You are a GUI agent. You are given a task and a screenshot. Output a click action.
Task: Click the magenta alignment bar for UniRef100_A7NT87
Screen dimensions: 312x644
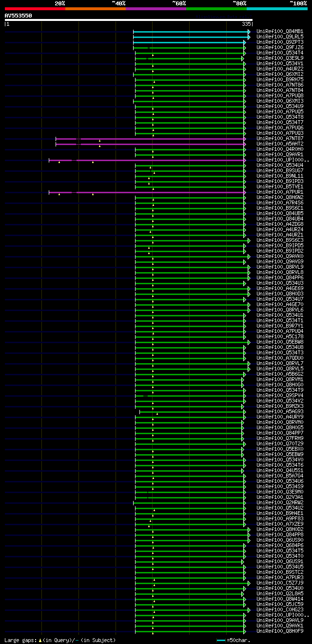[x=150, y=139]
